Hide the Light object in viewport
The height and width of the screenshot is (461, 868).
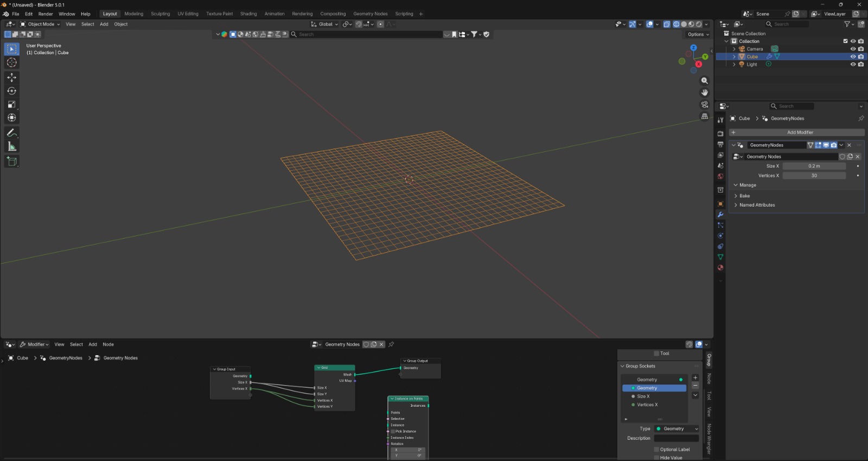click(x=853, y=65)
